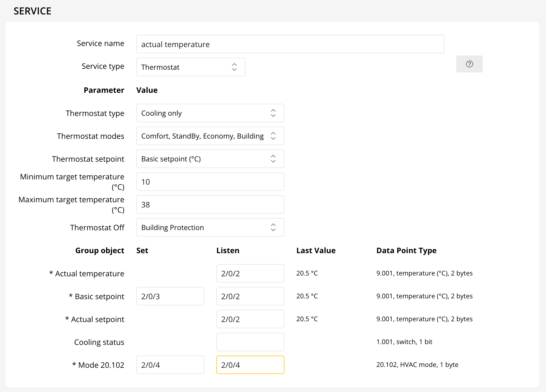Focus the Maximum target temperature field
The height and width of the screenshot is (392, 546).
point(210,204)
